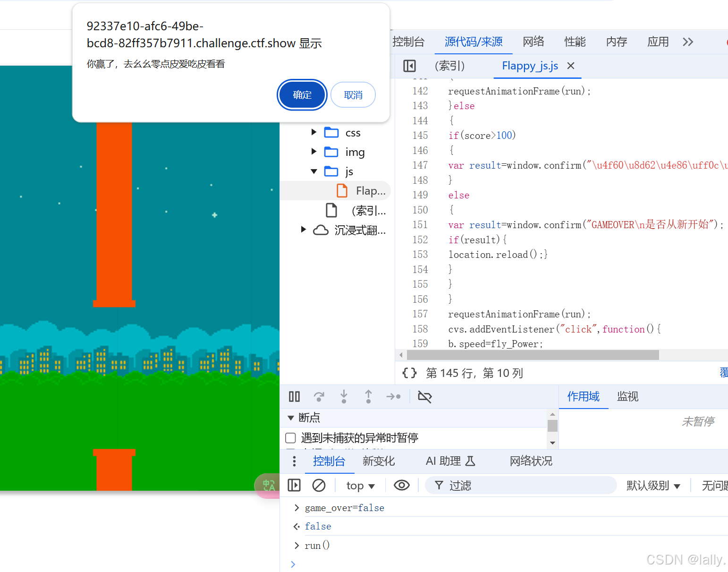This screenshot has width=728, height=572.
Task: Select the 监视 debugger tab
Action: pos(628,396)
